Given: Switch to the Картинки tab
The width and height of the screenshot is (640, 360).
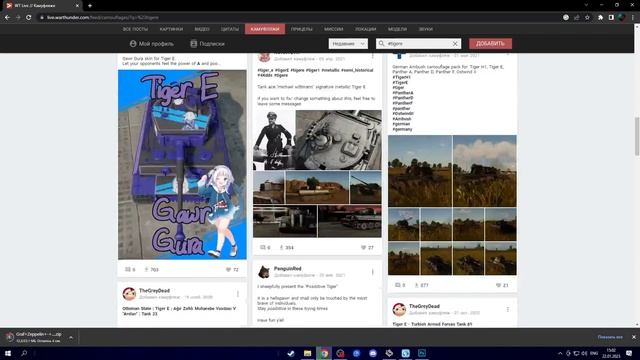Looking at the screenshot, I should (171, 29).
